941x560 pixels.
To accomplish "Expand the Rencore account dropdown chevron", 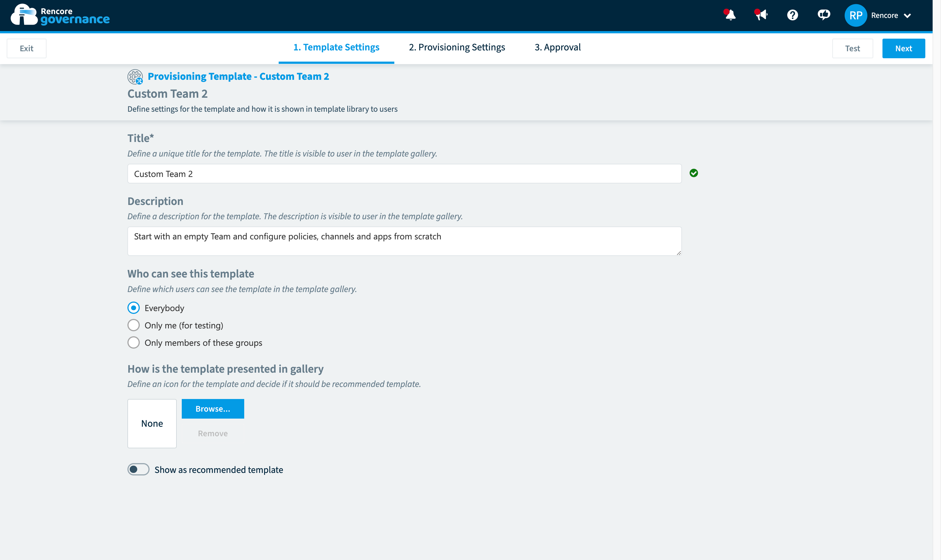I will pyautogui.click(x=907, y=15).
